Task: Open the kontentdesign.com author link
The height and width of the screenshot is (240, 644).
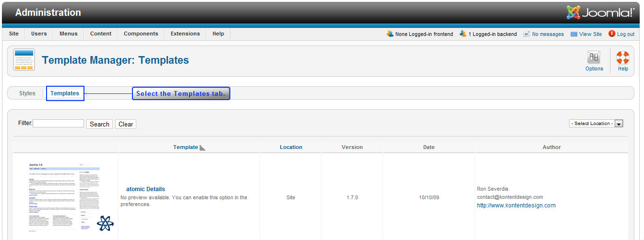Action: tap(516, 206)
